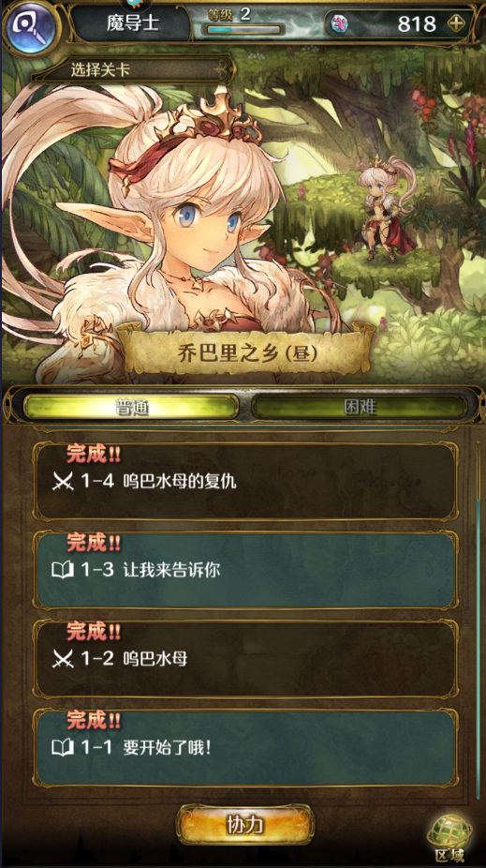Click the 协力 button
The height and width of the screenshot is (868, 486).
click(x=245, y=826)
